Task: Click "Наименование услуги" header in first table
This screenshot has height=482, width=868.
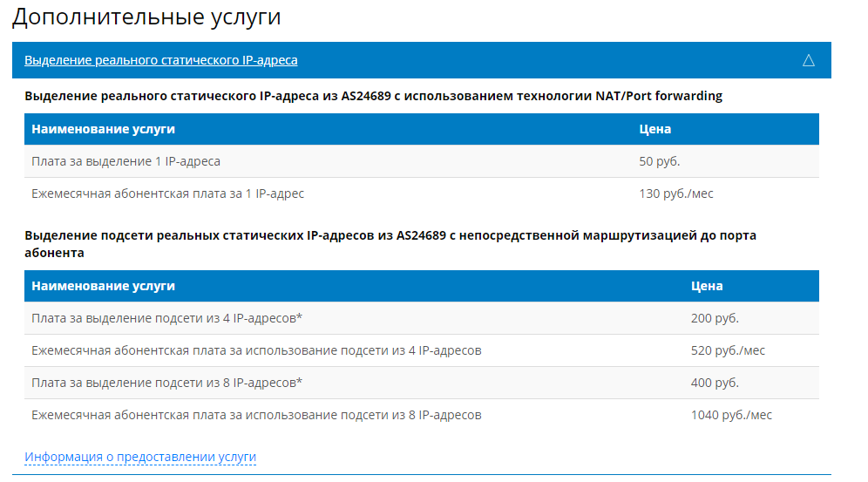Action: click(x=103, y=129)
